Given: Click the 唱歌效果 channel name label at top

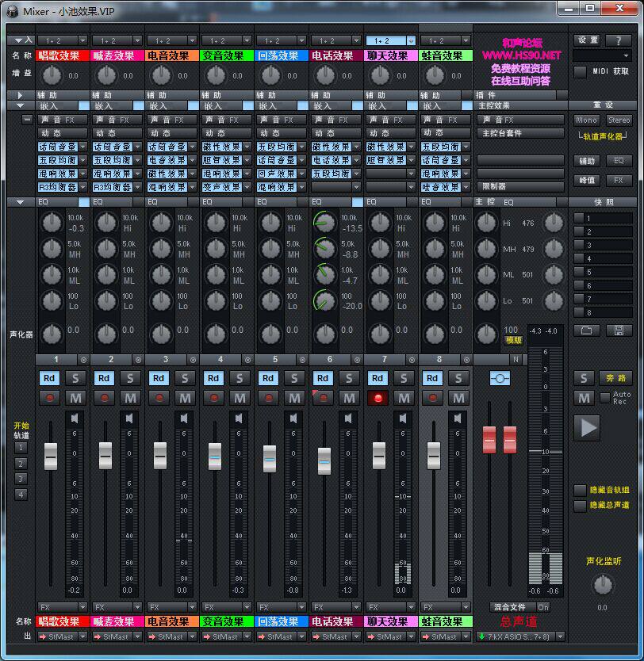Looking at the screenshot, I should pyautogui.click(x=63, y=55).
